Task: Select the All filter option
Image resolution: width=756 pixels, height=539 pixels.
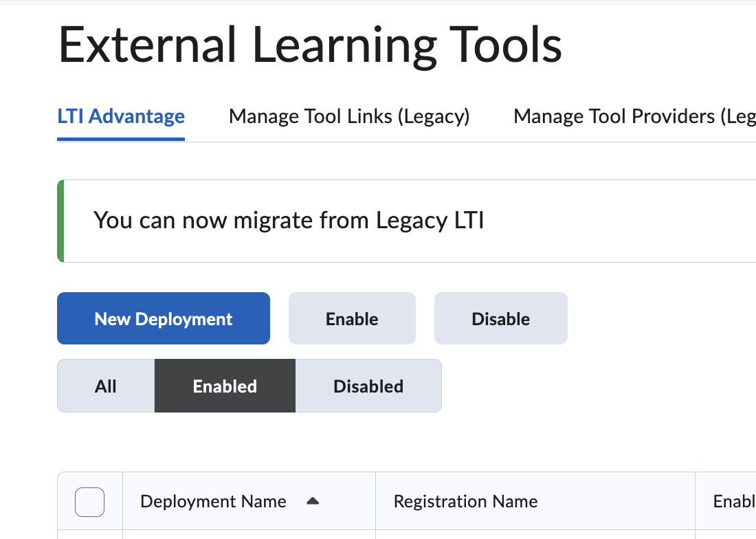Action: 105,386
